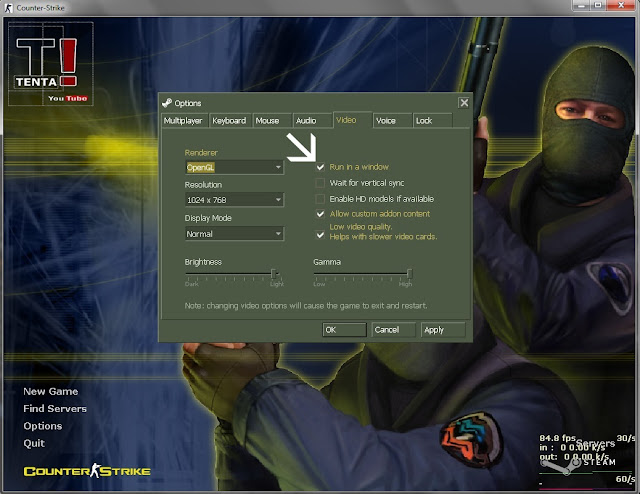640x494 pixels.
Task: Uncheck the Run in a window checkbox
Action: pos(320,167)
